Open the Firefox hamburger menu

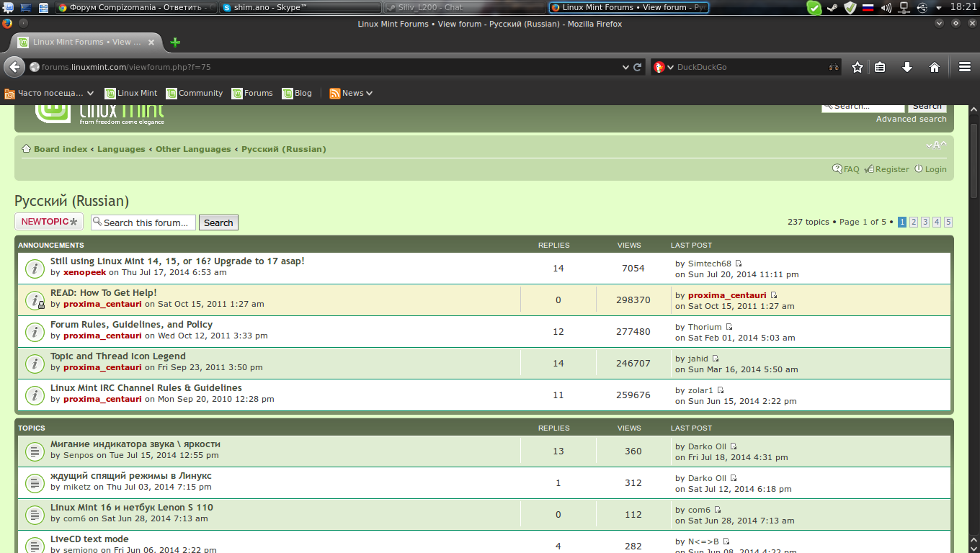tap(965, 67)
